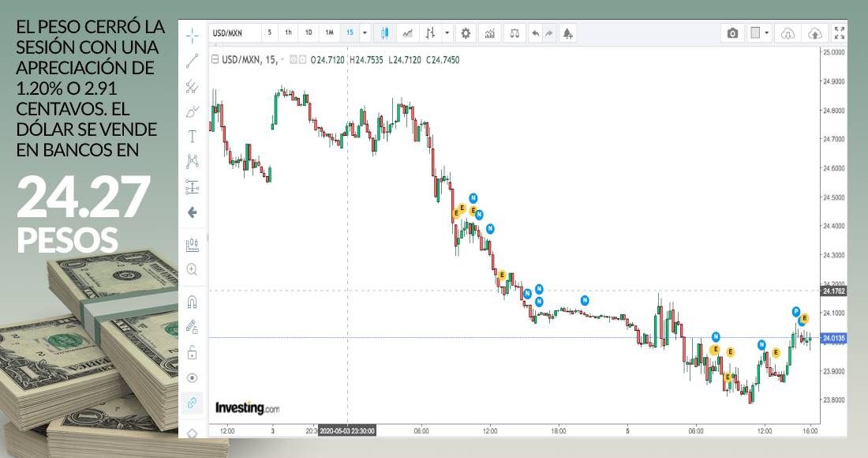Expand the time interval dropdown arrow
The width and height of the screenshot is (868, 458).
[365, 33]
